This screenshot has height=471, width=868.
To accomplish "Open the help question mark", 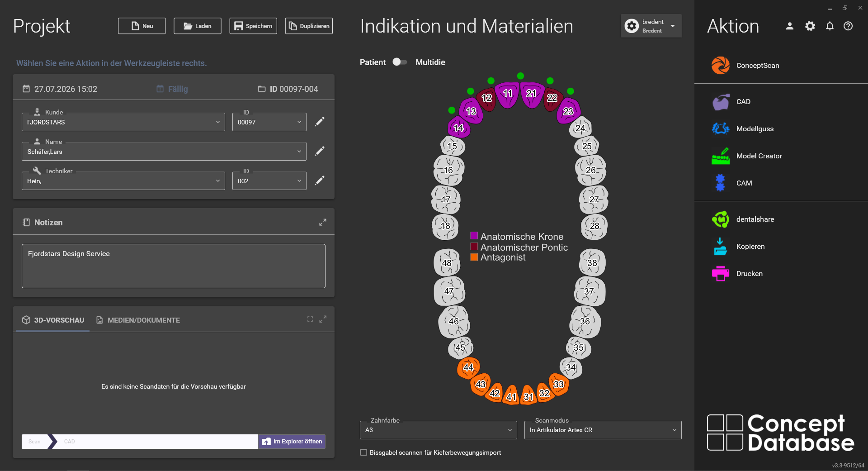I will point(848,26).
